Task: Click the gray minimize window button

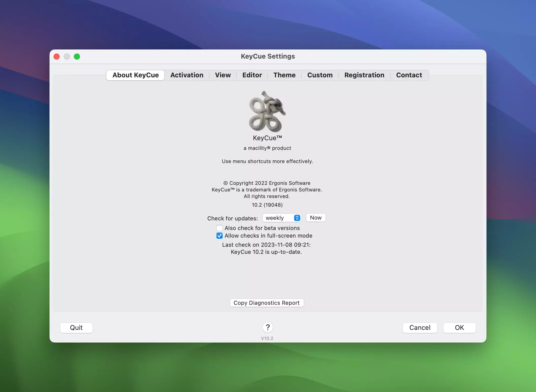Action: [x=67, y=57]
